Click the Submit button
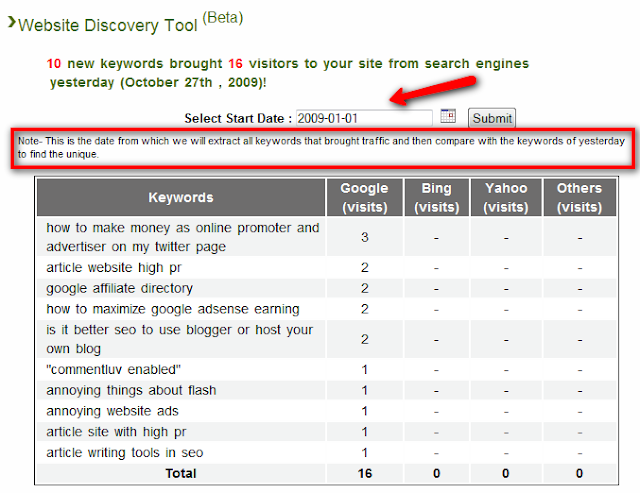 coord(492,118)
